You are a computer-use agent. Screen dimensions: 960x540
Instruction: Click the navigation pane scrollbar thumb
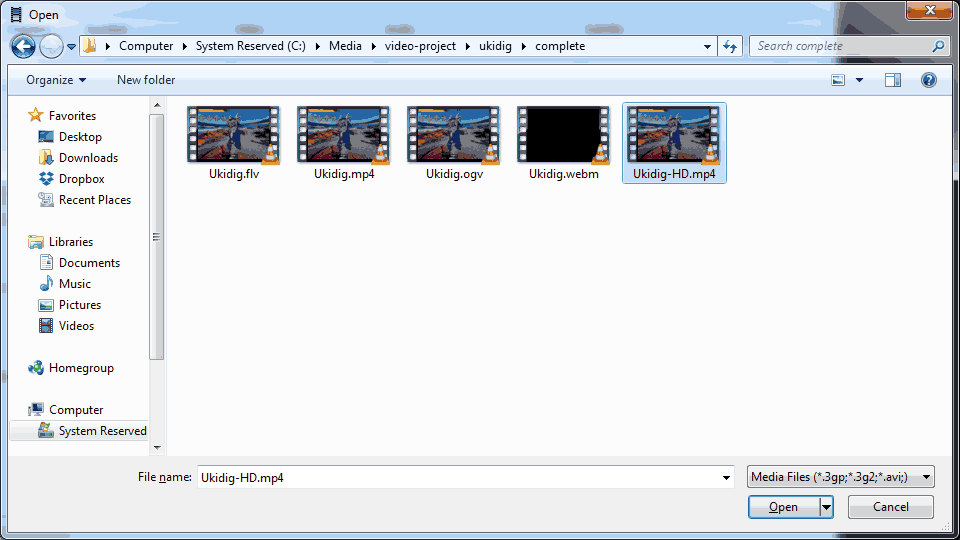(157, 237)
